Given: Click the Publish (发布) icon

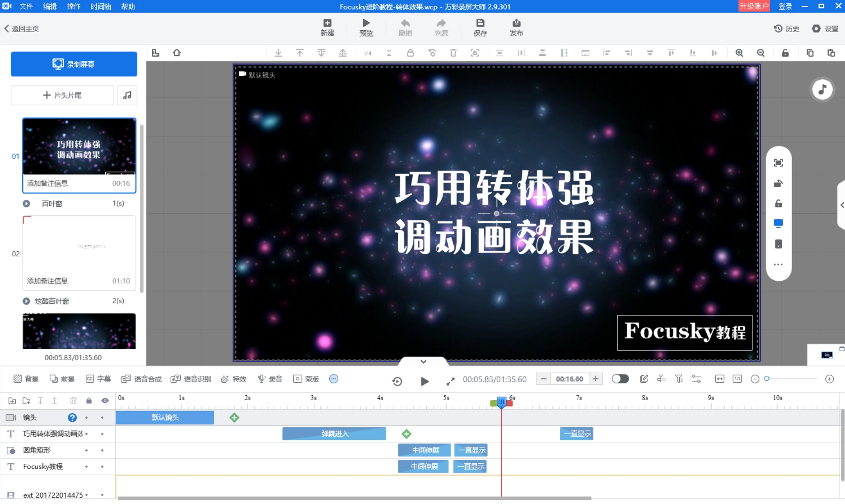Looking at the screenshot, I should [x=516, y=23].
